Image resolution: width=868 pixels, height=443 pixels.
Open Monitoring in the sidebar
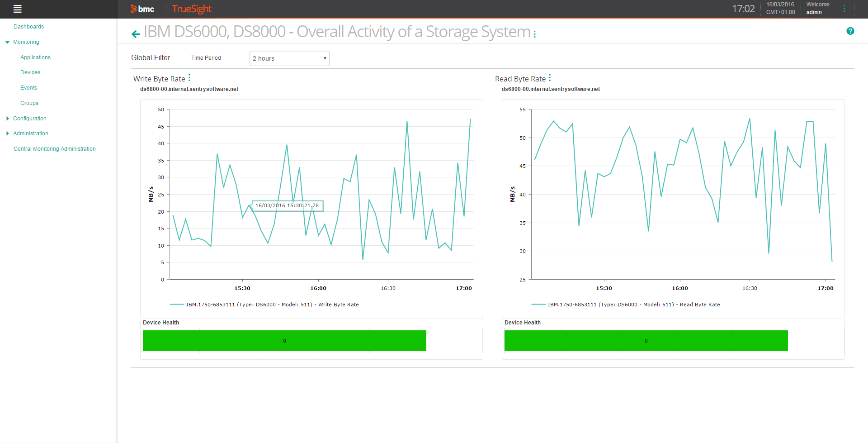(x=26, y=42)
